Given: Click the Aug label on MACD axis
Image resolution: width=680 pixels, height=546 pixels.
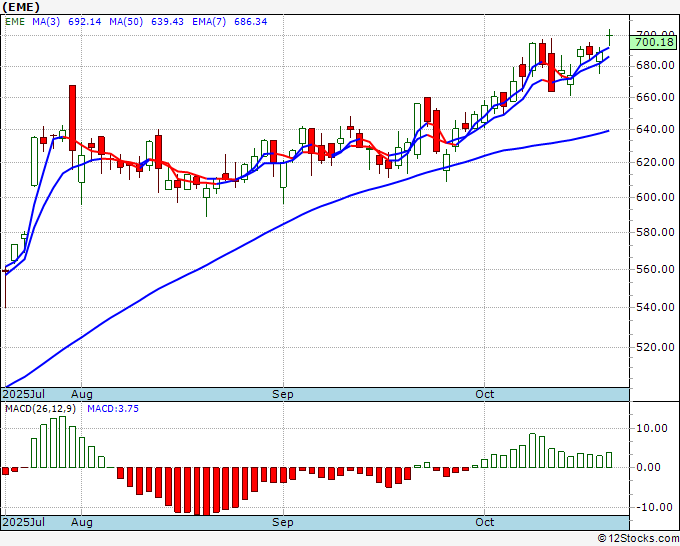Looking at the screenshot, I should pyautogui.click(x=82, y=522).
